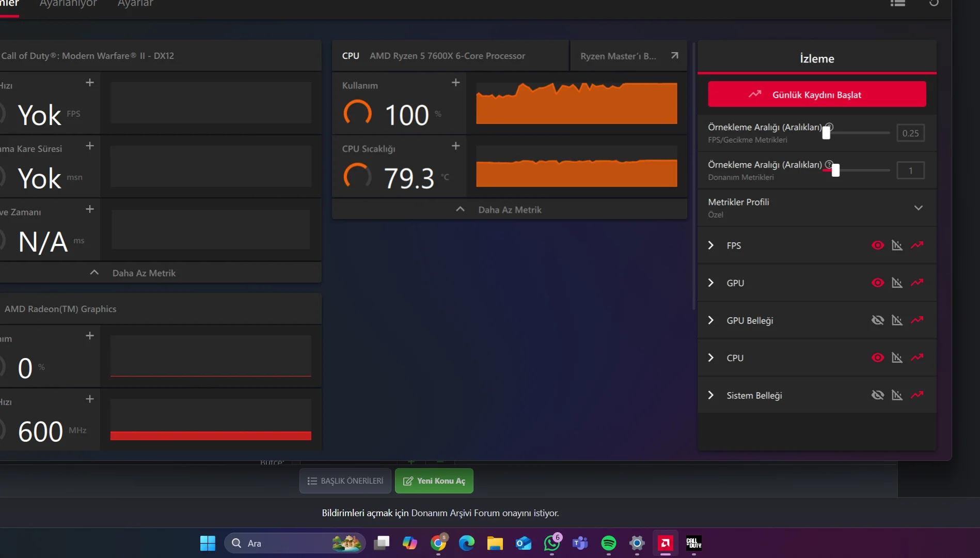This screenshot has height=558, width=980.
Task: Open File Explorer from the taskbar
Action: click(x=495, y=543)
